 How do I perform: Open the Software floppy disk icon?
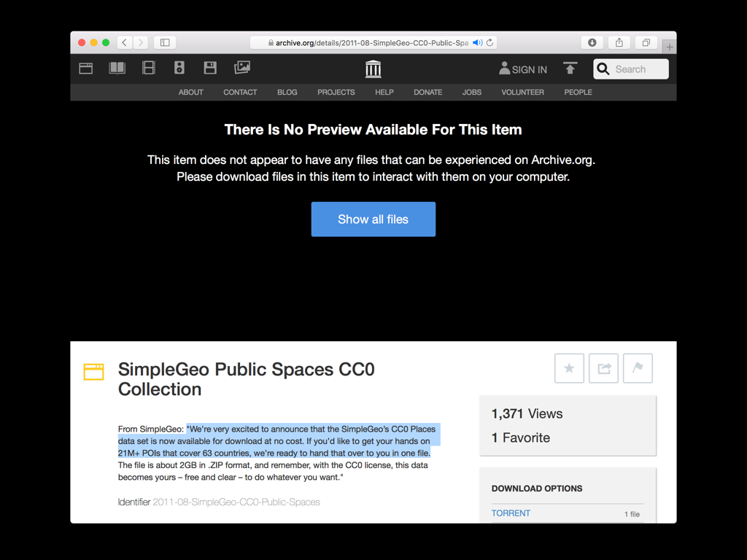(x=210, y=69)
